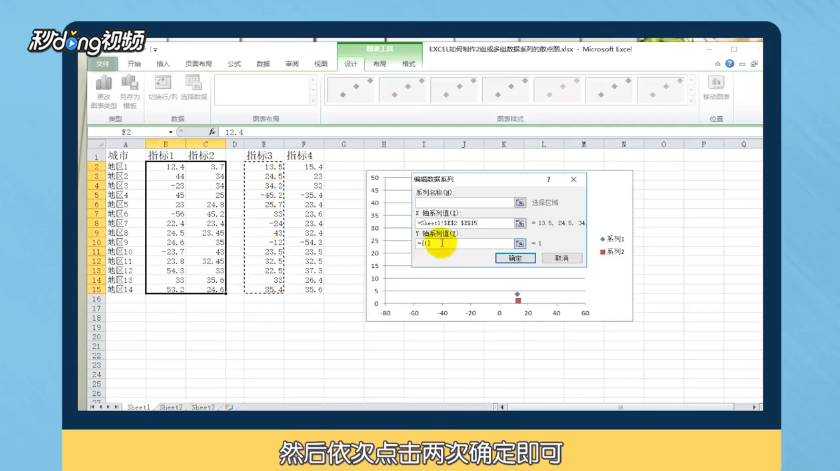This screenshot has height=471, width=840.
Task: Select the Sheet1 worksheet tab
Action: pos(139,407)
